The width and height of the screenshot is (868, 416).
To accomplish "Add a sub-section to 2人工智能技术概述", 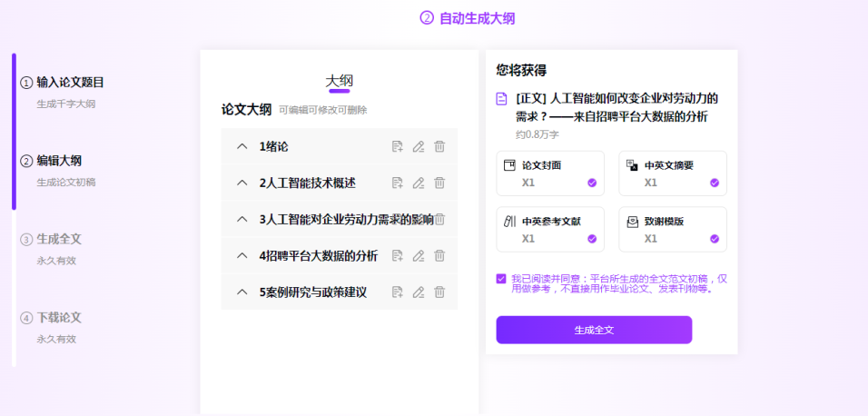I will pyautogui.click(x=398, y=183).
